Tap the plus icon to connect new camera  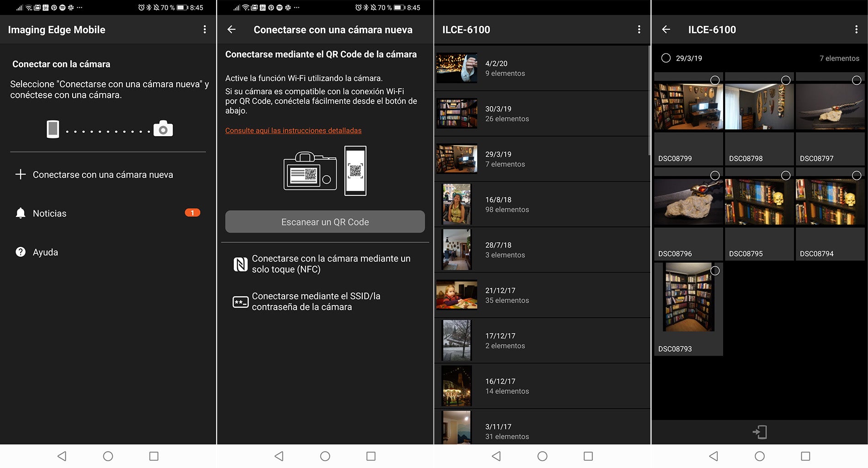pyautogui.click(x=21, y=174)
